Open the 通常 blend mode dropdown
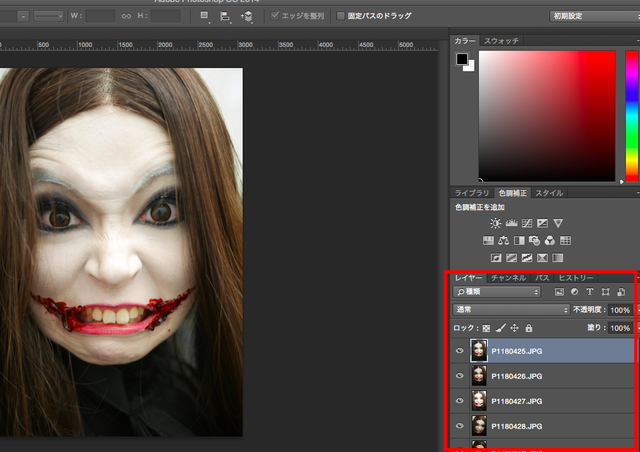Viewport: 640px width, 452px height. [x=511, y=309]
